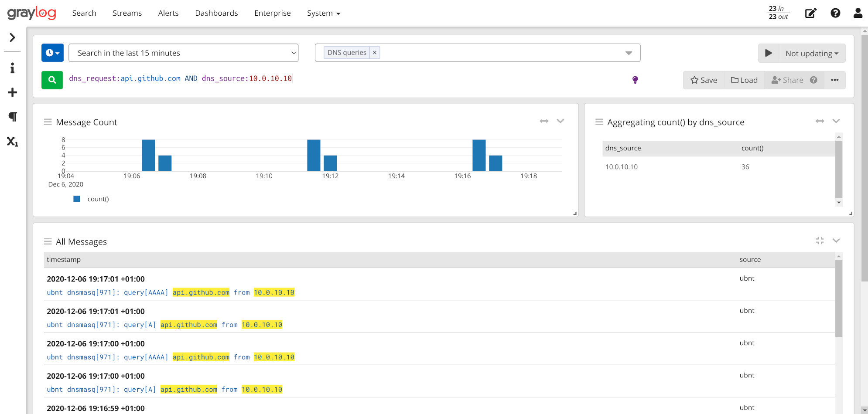Remove the DNS queries stream tag

(x=375, y=53)
